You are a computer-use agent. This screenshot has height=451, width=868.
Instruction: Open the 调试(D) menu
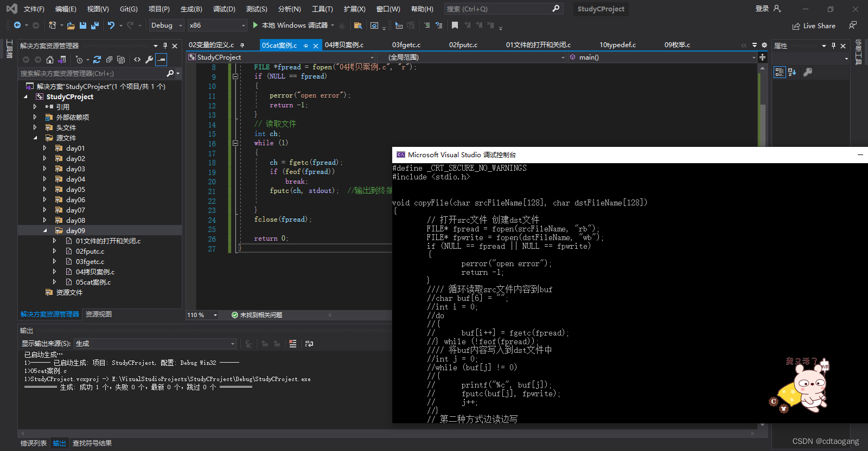[224, 9]
